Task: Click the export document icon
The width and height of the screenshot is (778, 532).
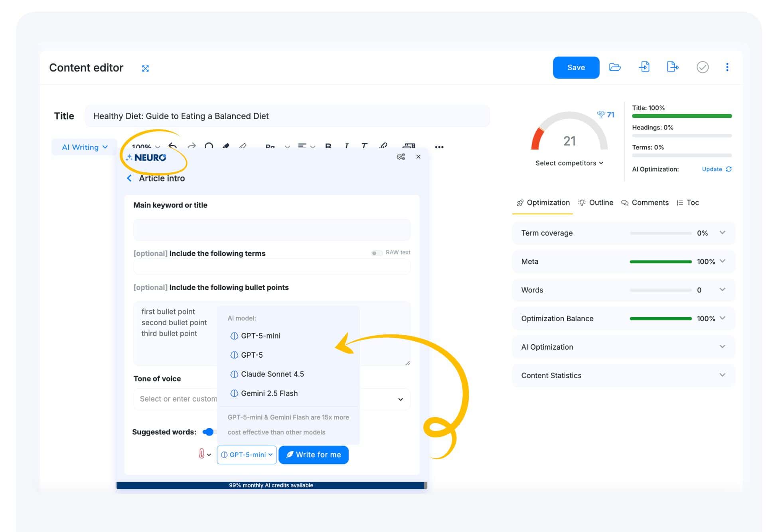Action: point(673,67)
